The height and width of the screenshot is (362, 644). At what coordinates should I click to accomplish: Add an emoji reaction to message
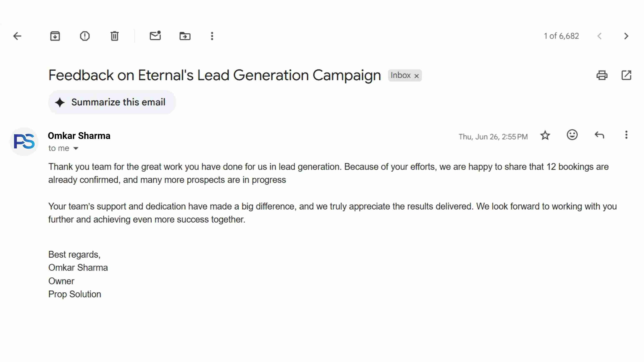pyautogui.click(x=572, y=135)
